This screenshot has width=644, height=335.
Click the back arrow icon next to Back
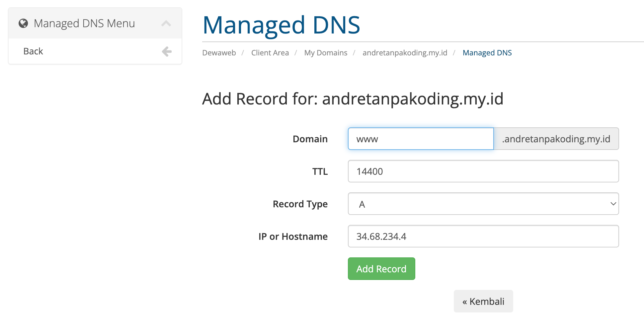pos(167,51)
